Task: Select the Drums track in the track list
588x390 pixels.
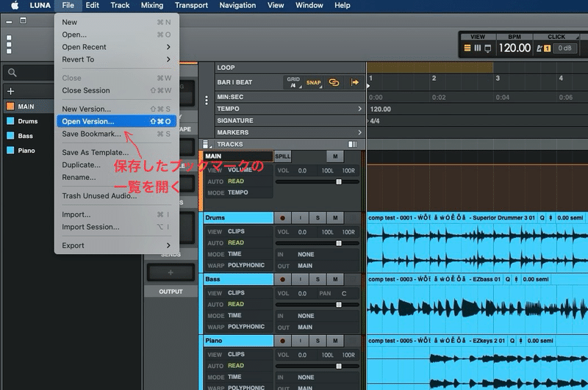Action: [29, 121]
